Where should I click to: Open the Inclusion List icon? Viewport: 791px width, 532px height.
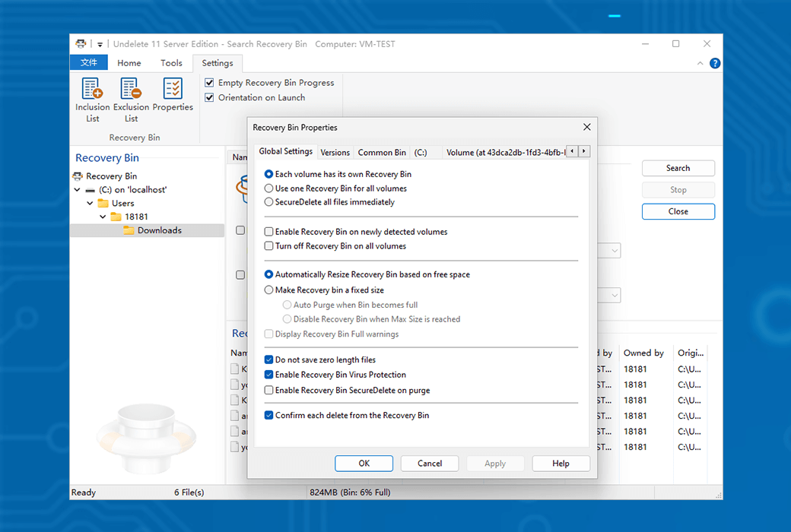pyautogui.click(x=92, y=90)
